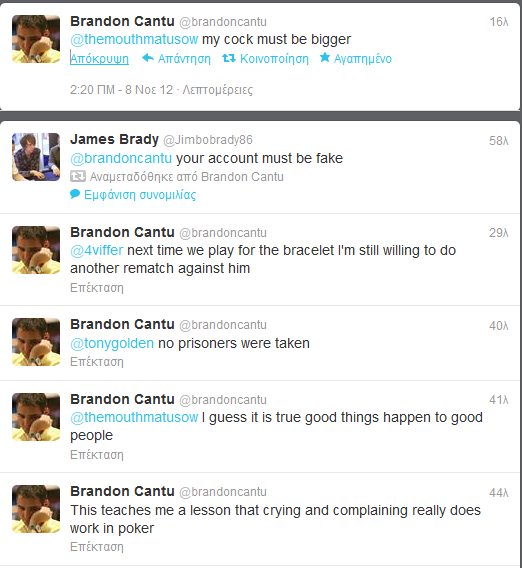Collapse the top tweet via Απόκρυψη

click(x=100, y=59)
